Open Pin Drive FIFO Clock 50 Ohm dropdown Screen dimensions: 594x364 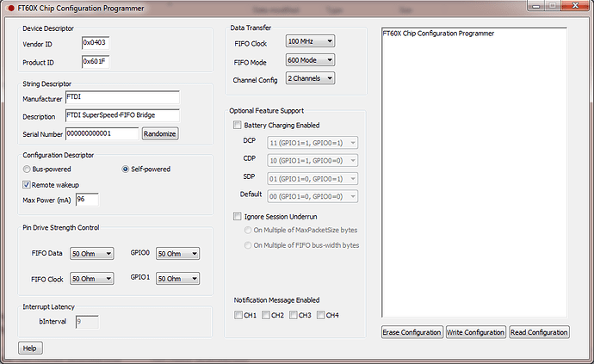point(91,279)
